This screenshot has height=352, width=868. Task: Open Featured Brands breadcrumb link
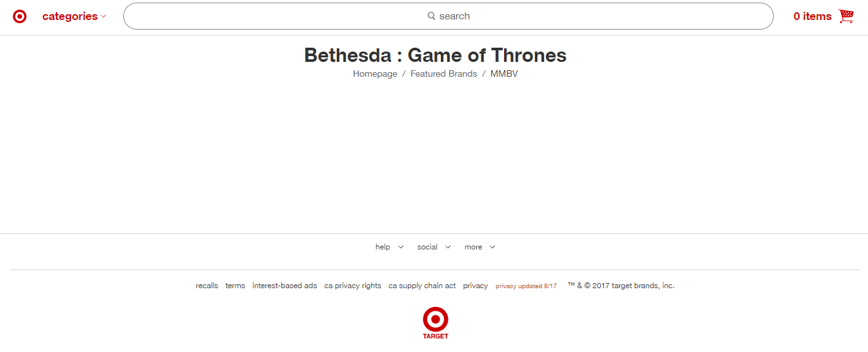coord(443,73)
